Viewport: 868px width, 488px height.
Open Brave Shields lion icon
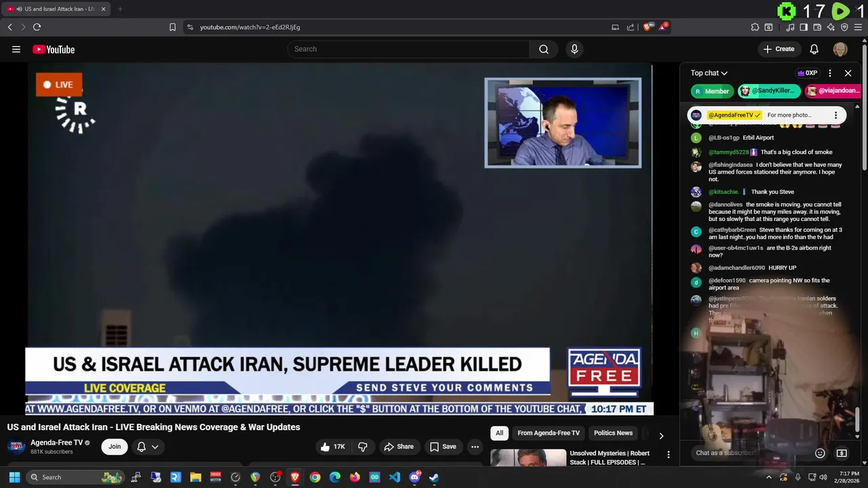click(x=648, y=27)
